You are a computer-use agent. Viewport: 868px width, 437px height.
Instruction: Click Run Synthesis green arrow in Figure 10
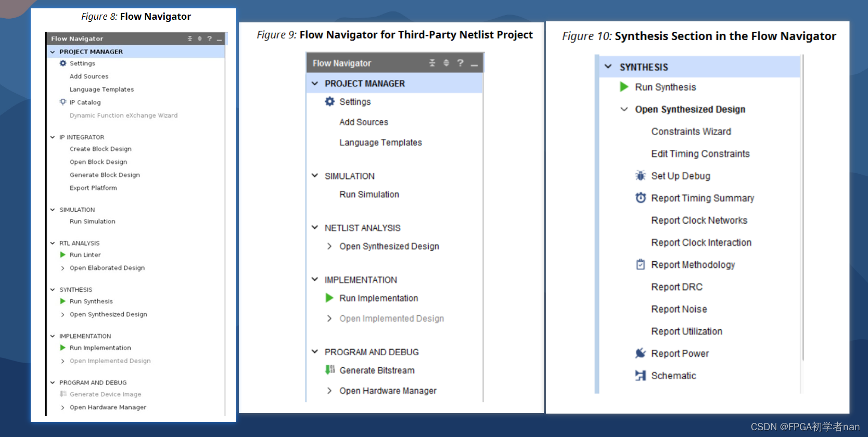pos(624,87)
